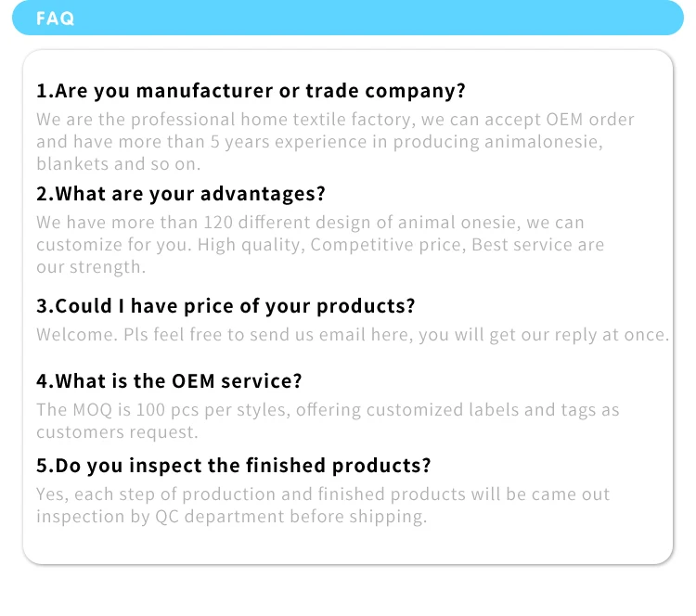The height and width of the screenshot is (616, 696).
Task: Click the FAQ header label
Action: point(56,19)
